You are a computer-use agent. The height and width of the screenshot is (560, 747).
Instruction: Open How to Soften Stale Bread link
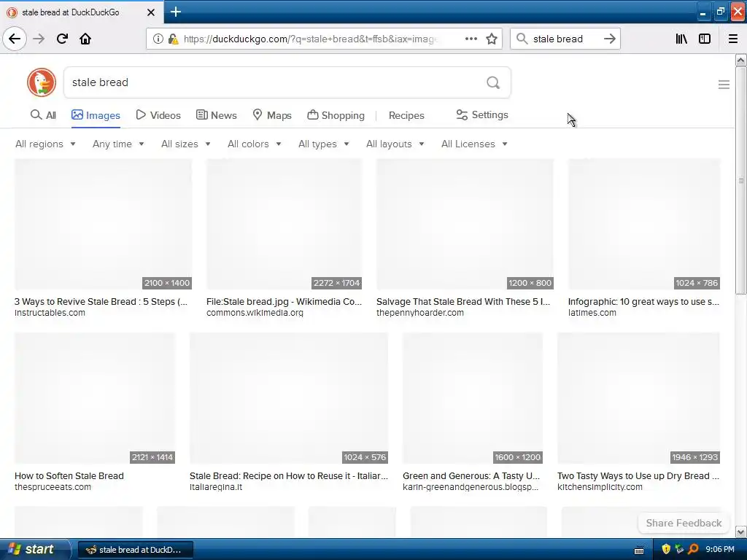pyautogui.click(x=69, y=475)
